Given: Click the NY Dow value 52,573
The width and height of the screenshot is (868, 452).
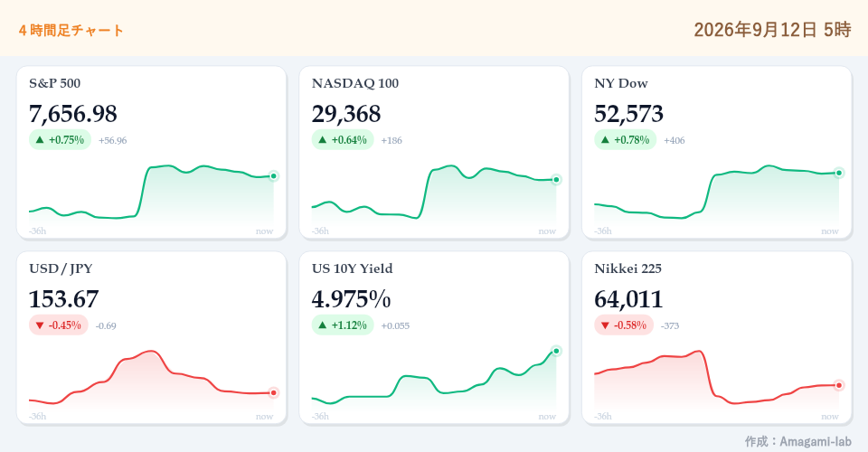Looking at the screenshot, I should (628, 114).
